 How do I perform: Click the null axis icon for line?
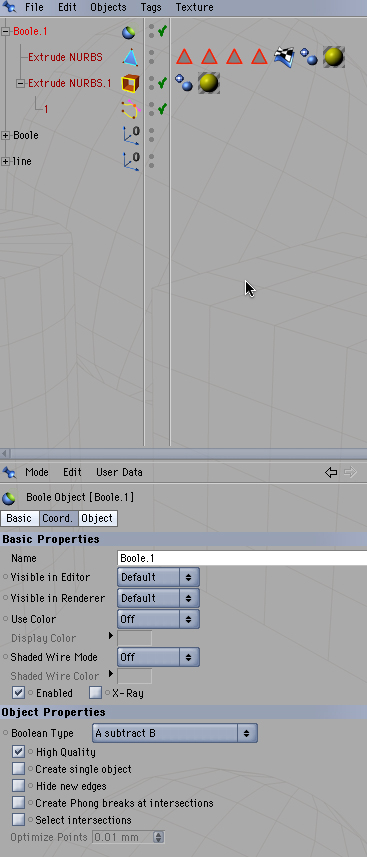[x=131, y=161]
